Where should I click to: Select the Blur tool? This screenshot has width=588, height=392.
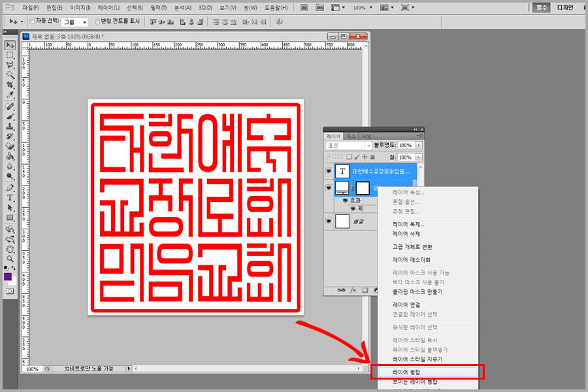point(10,166)
